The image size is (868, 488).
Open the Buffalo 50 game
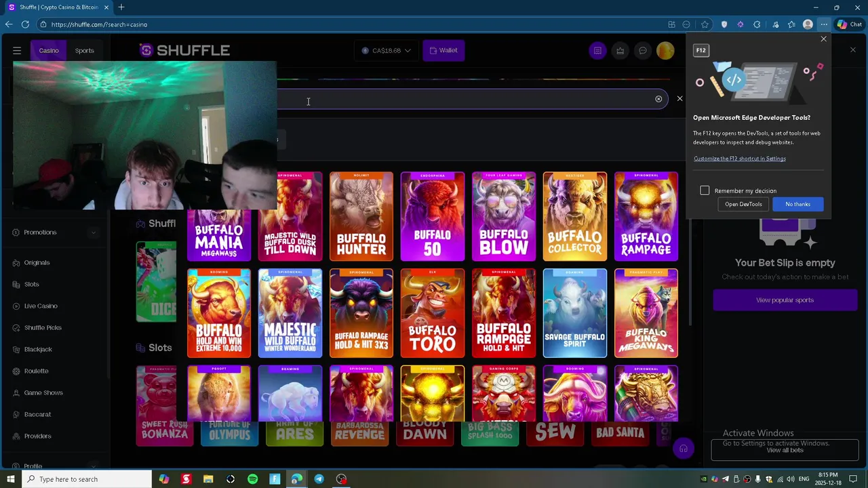pyautogui.click(x=433, y=217)
